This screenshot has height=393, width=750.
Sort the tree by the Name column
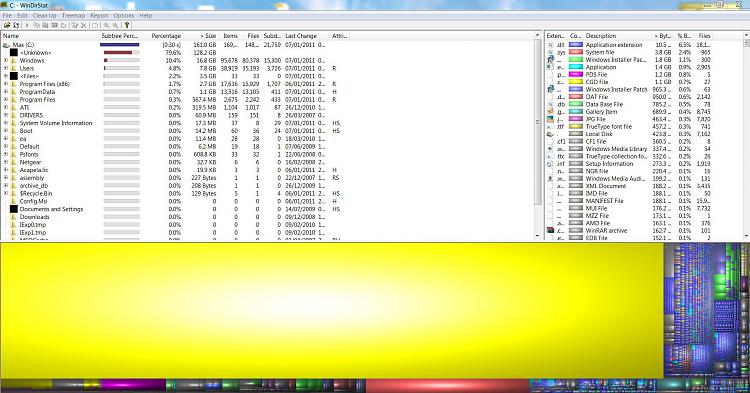pos(50,36)
